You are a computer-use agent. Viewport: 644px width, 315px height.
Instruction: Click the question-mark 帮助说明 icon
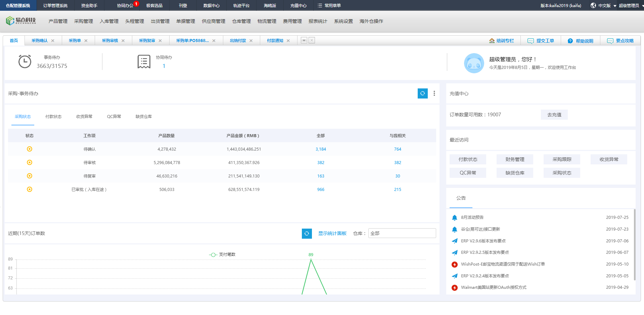click(x=570, y=40)
